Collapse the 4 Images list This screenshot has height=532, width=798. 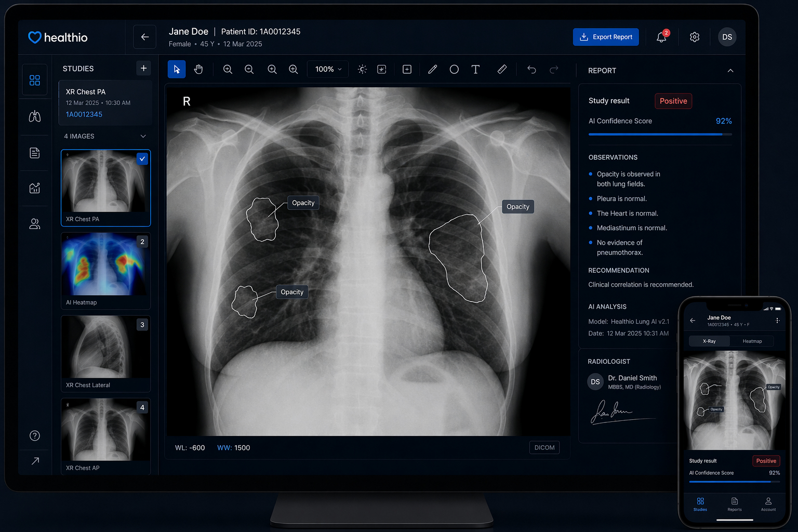[x=143, y=136]
